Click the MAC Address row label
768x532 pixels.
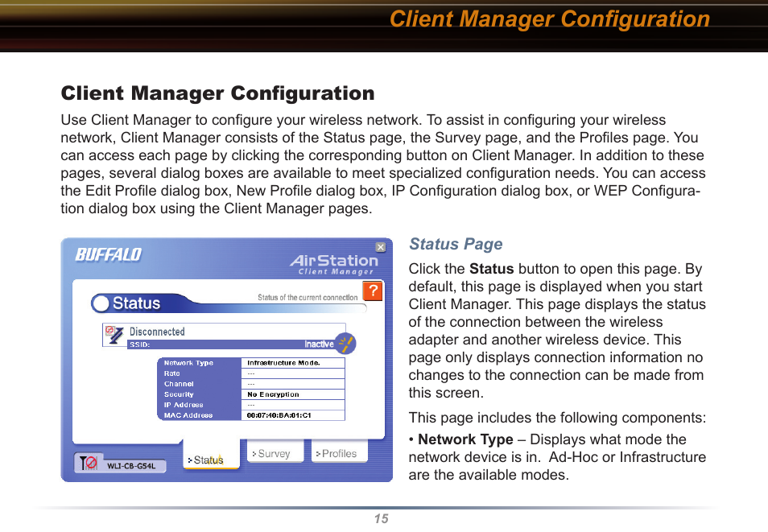188,415
